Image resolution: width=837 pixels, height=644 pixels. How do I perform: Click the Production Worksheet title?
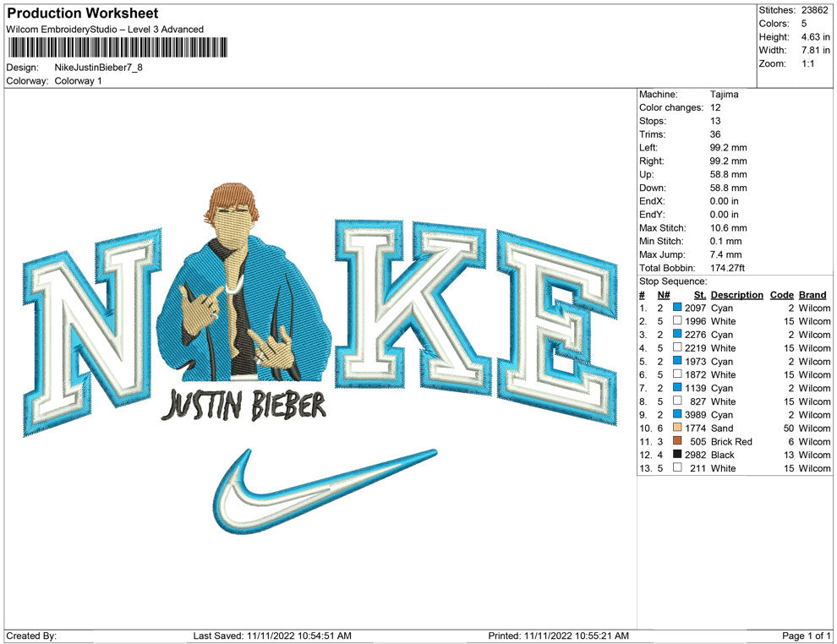point(83,14)
